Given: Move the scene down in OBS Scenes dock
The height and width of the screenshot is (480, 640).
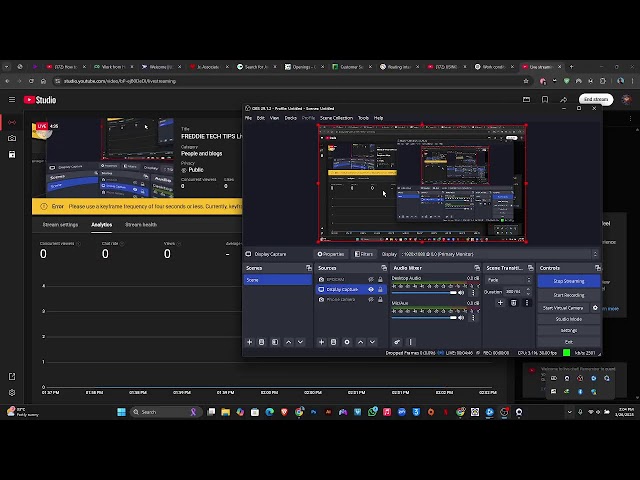Looking at the screenshot, I should click(x=300, y=342).
